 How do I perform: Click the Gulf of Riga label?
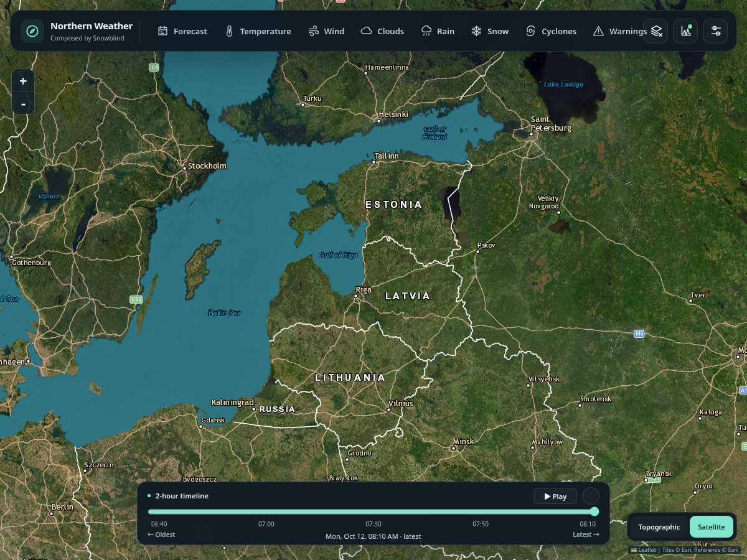[x=338, y=255]
